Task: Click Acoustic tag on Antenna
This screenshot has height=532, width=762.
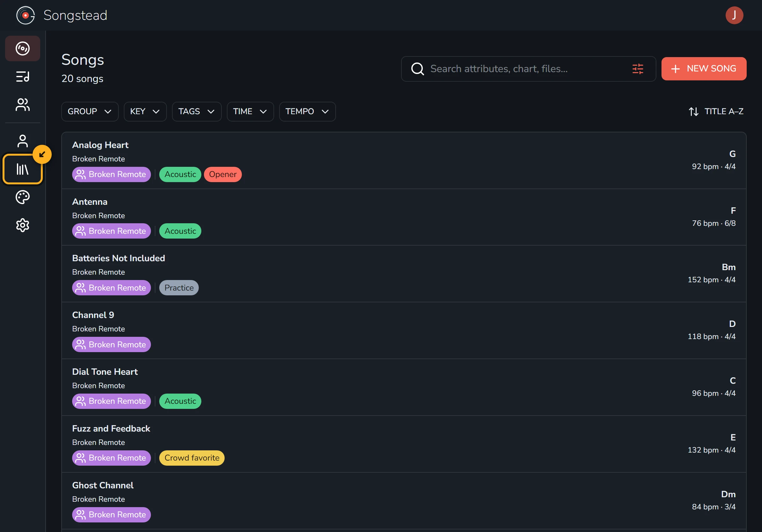Action: [180, 231]
